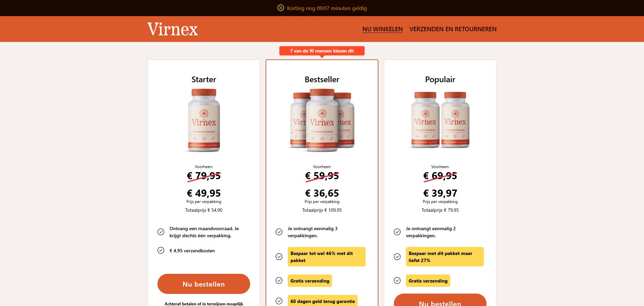Click the discount timer badge icon

coord(280,8)
